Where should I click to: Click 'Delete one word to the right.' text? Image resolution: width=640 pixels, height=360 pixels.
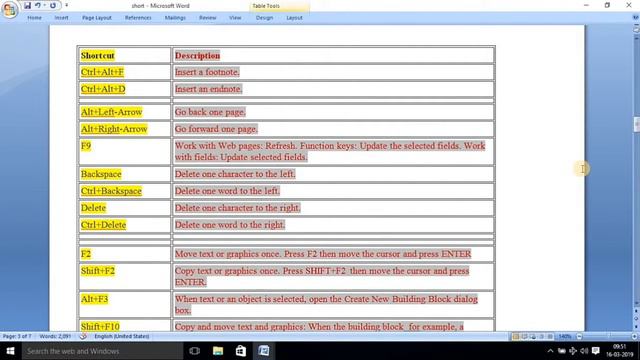(x=230, y=225)
